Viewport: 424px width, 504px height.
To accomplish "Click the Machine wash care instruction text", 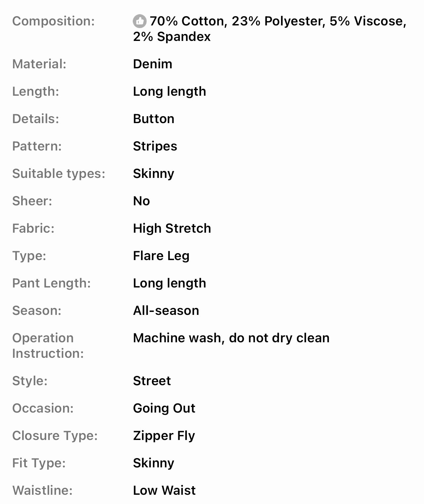I will (x=231, y=338).
